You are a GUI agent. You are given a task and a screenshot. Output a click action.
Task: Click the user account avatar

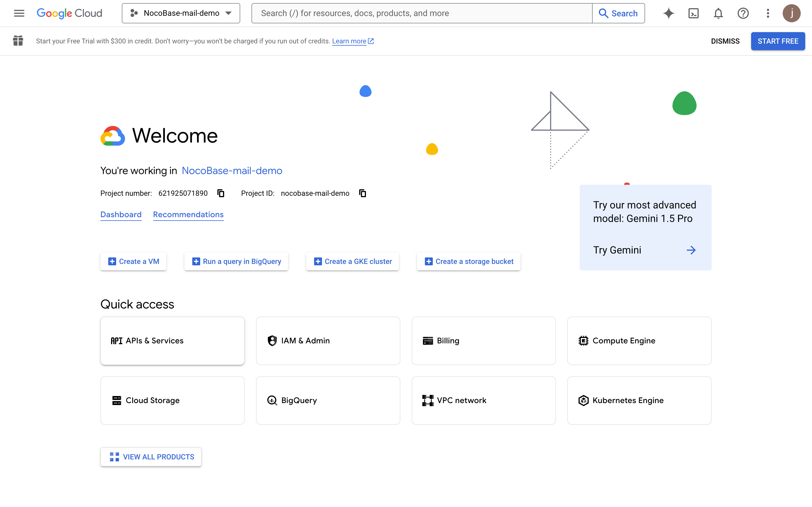click(x=791, y=13)
